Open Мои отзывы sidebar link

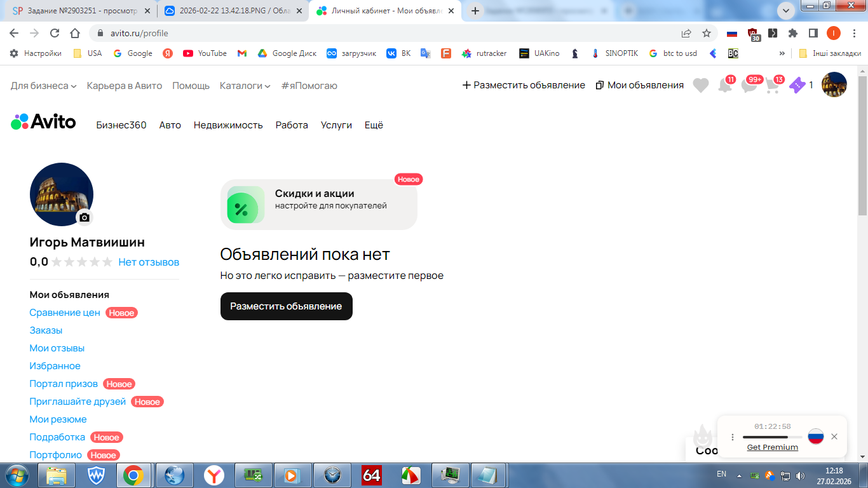pos(57,348)
